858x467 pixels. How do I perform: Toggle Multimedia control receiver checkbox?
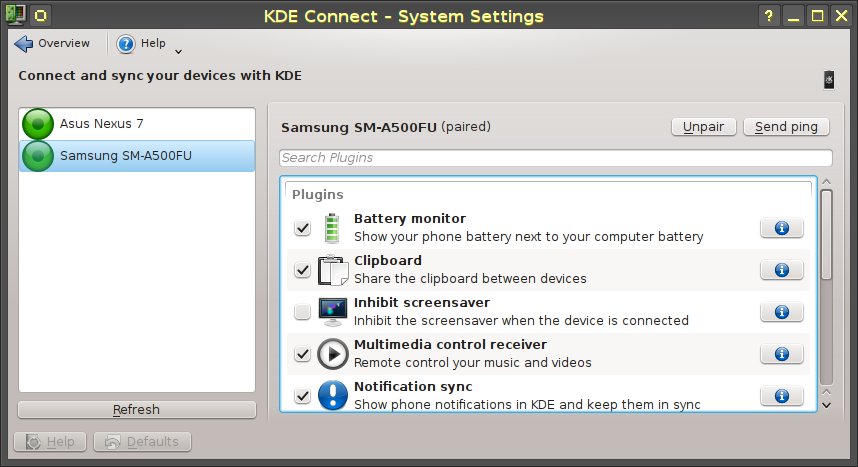[302, 354]
